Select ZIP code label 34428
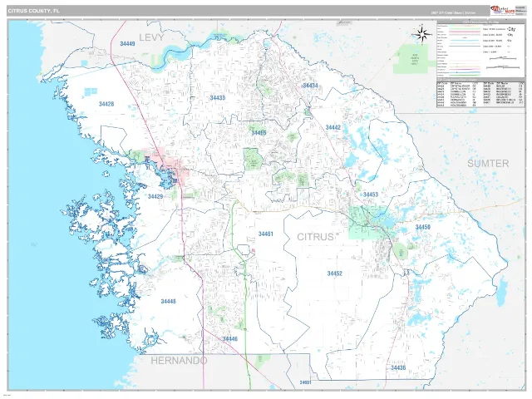Viewport: 532px width, 399px height. 106,104
